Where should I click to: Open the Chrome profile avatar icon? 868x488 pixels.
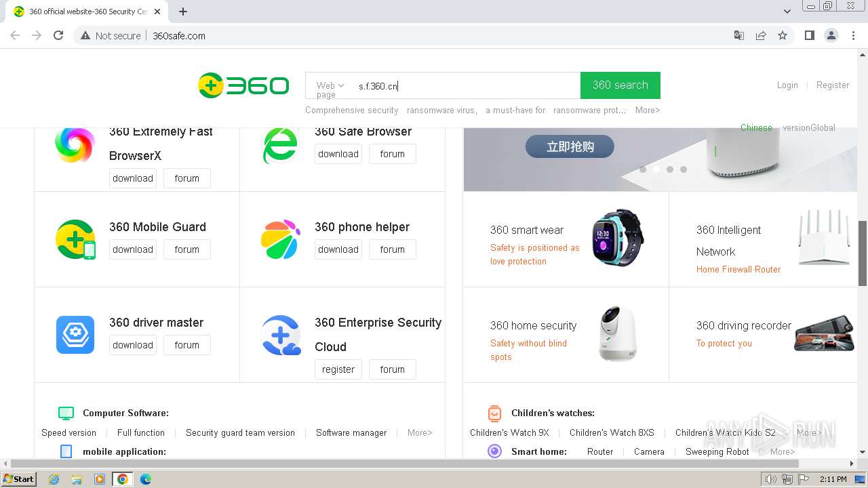click(x=831, y=35)
